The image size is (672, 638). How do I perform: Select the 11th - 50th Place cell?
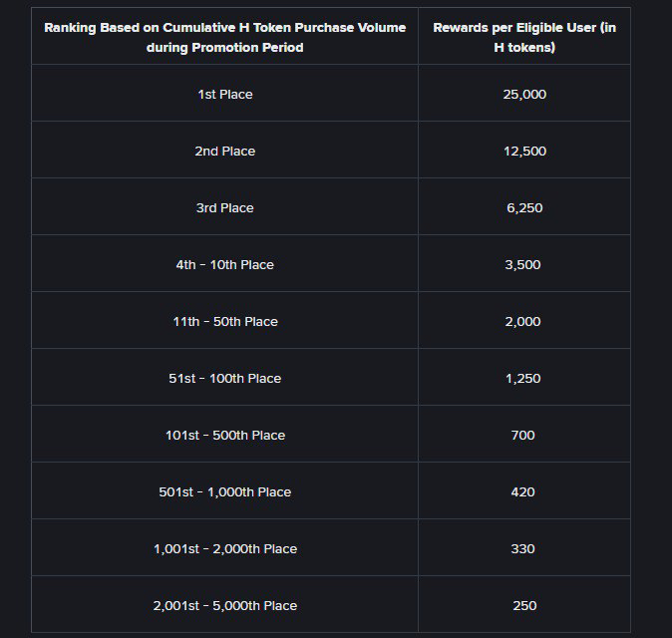tap(225, 322)
